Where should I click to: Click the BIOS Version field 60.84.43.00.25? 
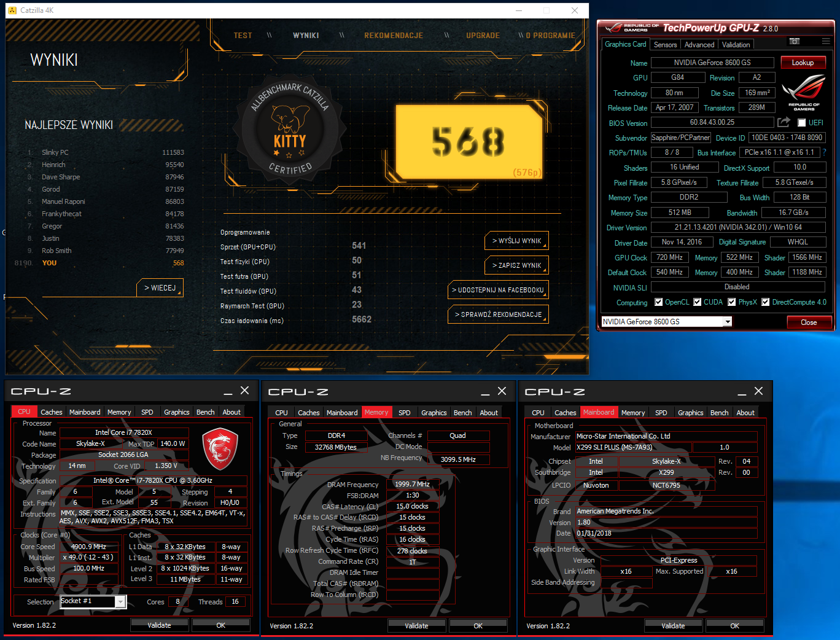[x=712, y=122]
